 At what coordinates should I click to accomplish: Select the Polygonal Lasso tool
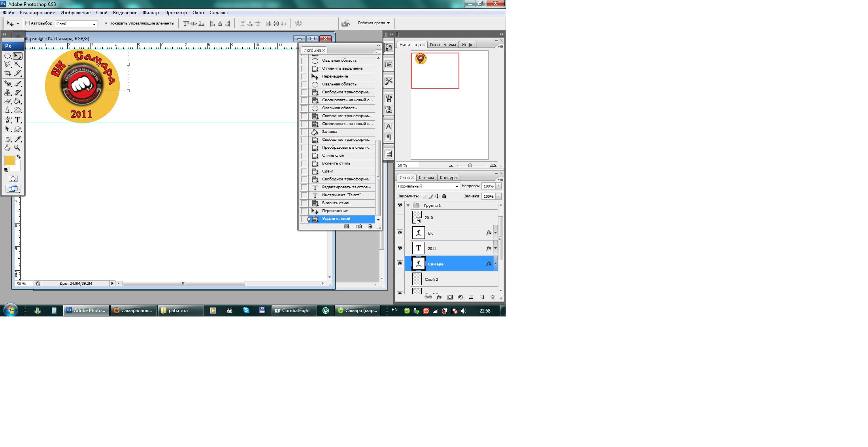tap(8, 64)
